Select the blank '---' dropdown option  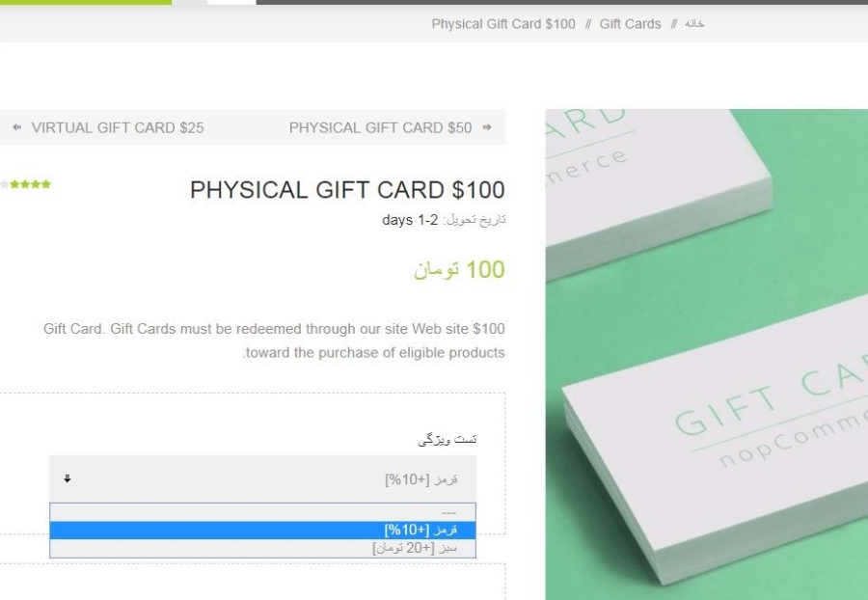click(x=262, y=512)
